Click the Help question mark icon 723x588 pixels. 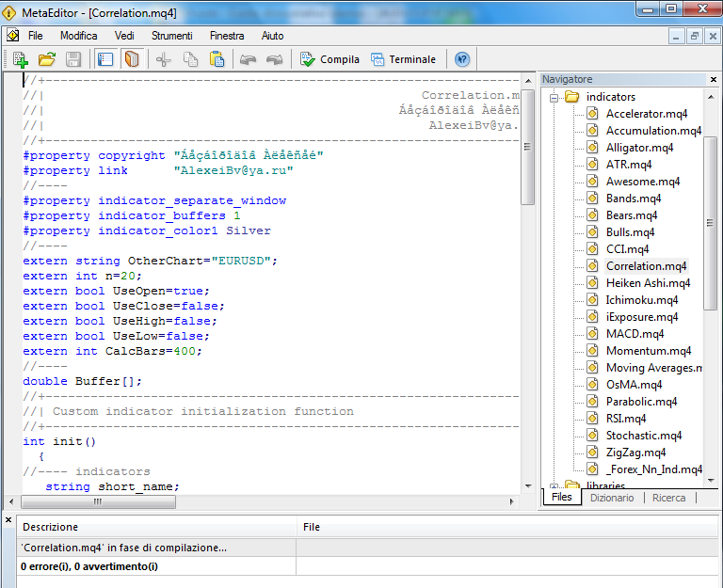[462, 59]
